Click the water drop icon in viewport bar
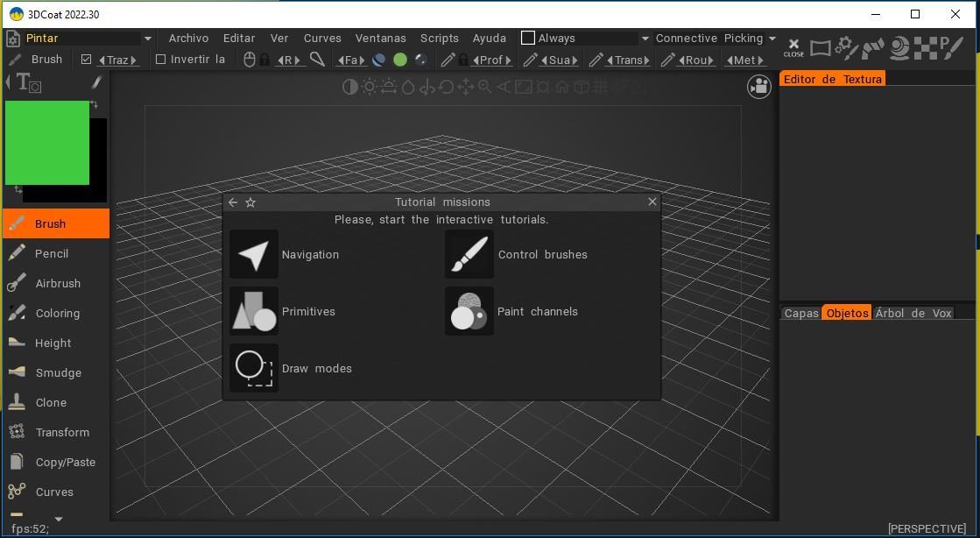This screenshot has height=538, width=980. [408, 87]
